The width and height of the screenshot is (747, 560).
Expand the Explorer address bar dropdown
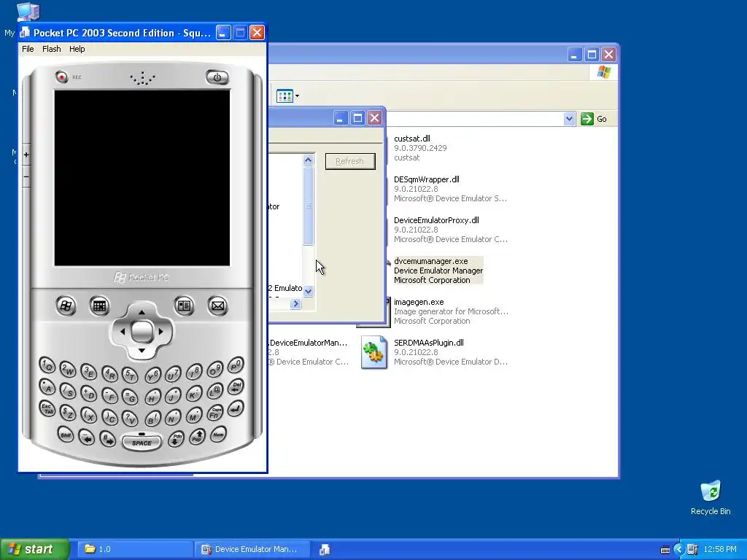pos(569,119)
